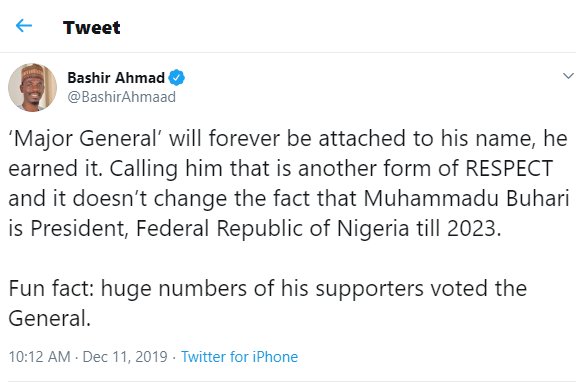Viewport: 576px width, 389px height.
Task: Click 'Fun fact:' in the second paragraph
Action: [x=51, y=288]
